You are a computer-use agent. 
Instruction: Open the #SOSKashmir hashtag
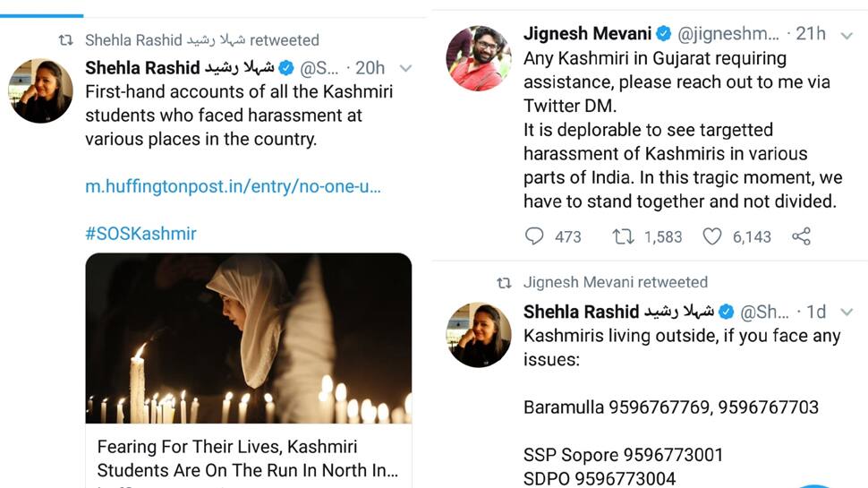140,234
